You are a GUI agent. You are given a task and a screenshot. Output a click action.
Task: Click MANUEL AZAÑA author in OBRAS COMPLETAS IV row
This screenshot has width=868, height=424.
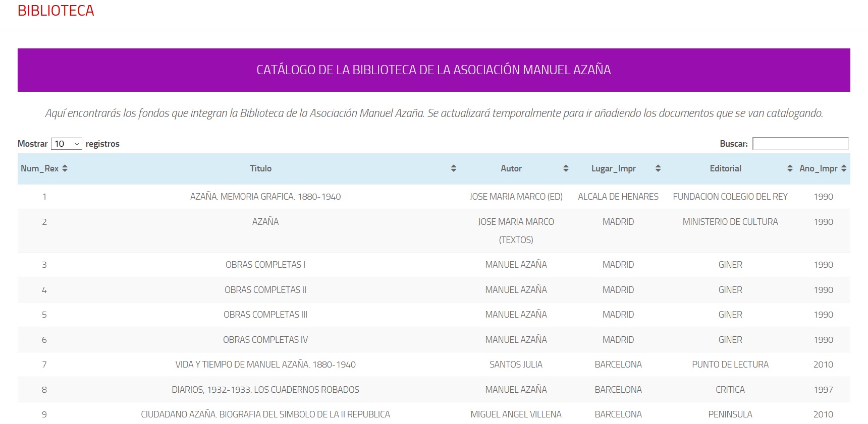[516, 340]
